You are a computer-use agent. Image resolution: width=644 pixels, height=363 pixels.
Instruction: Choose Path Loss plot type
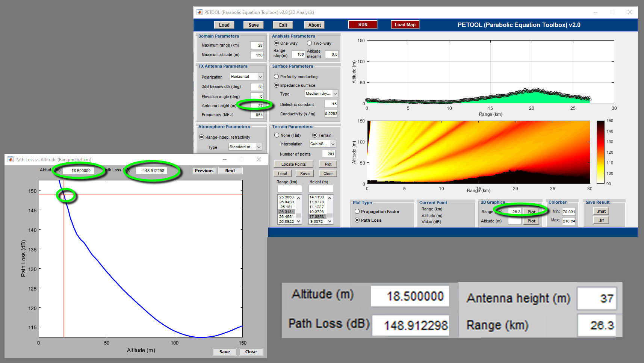click(x=357, y=220)
